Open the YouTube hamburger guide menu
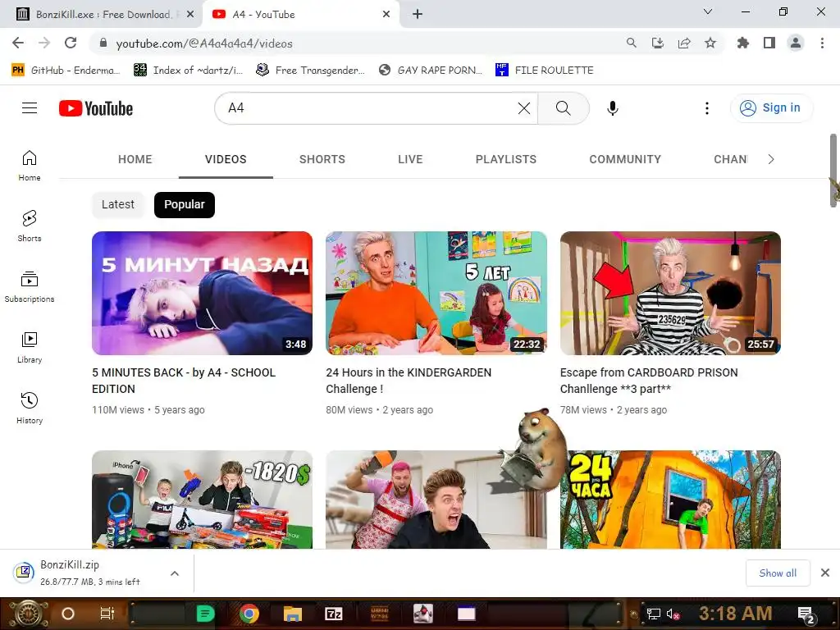 tap(30, 108)
